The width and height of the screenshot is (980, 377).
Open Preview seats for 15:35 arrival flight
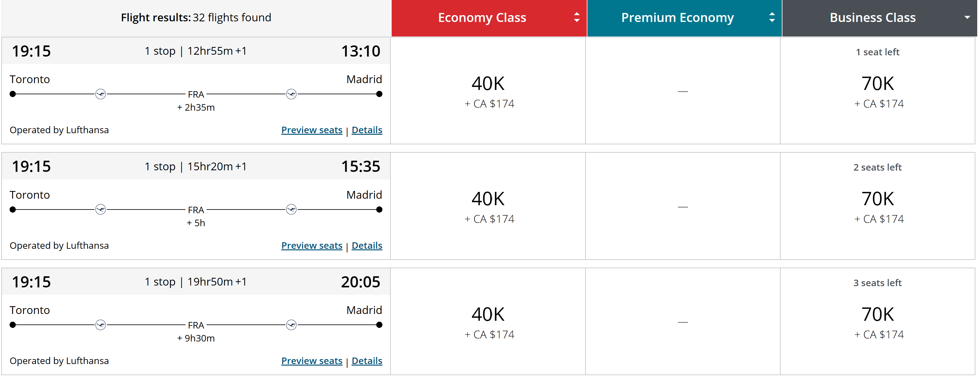[x=312, y=246]
